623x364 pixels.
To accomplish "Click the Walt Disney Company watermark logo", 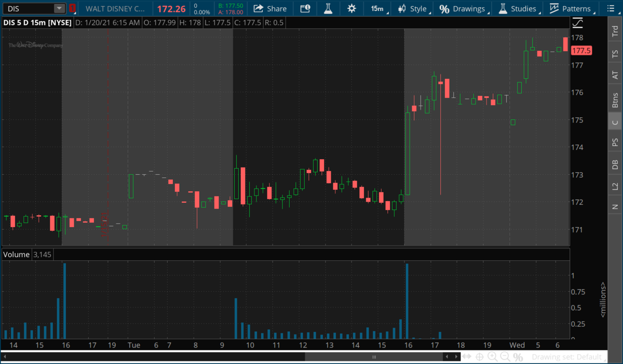I will coord(35,45).
